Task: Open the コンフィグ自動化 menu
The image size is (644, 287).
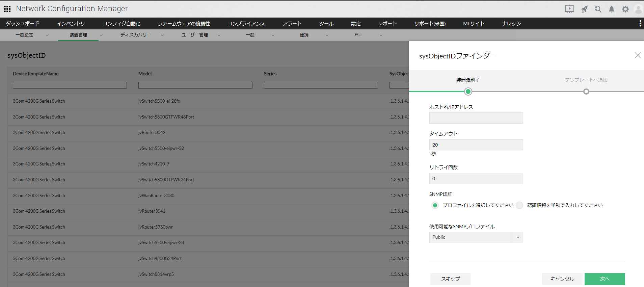Action: [x=122, y=23]
